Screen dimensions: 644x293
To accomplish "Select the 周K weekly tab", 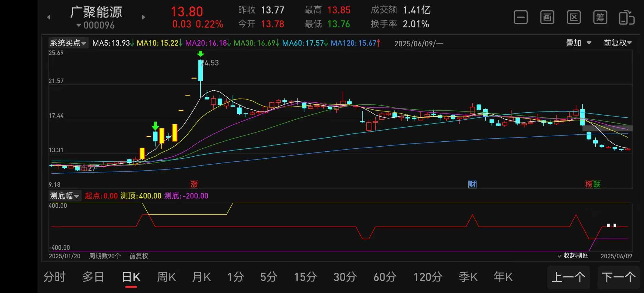I will tap(166, 277).
